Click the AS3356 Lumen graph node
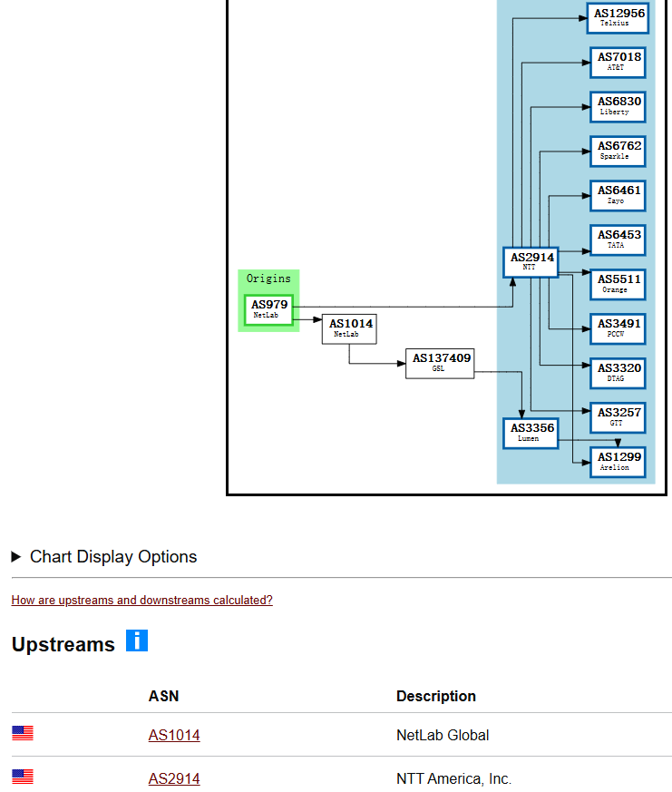Screen dimensions: 672x792 531,433
